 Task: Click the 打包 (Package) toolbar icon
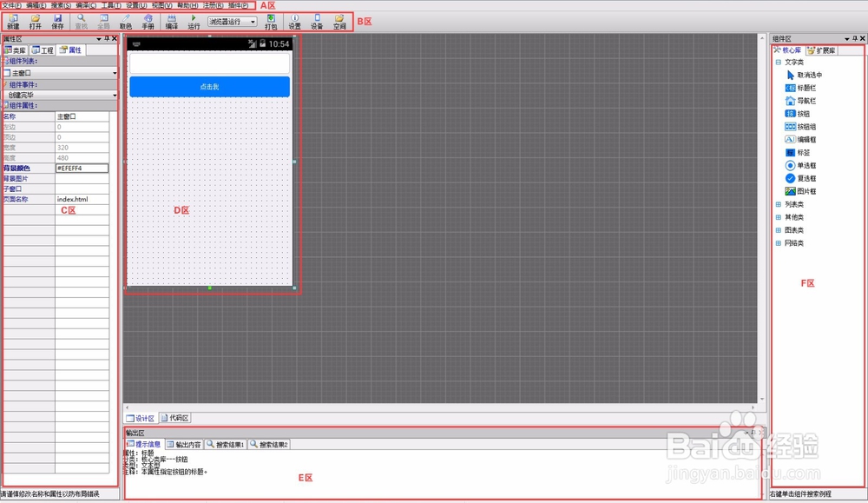coord(271,23)
